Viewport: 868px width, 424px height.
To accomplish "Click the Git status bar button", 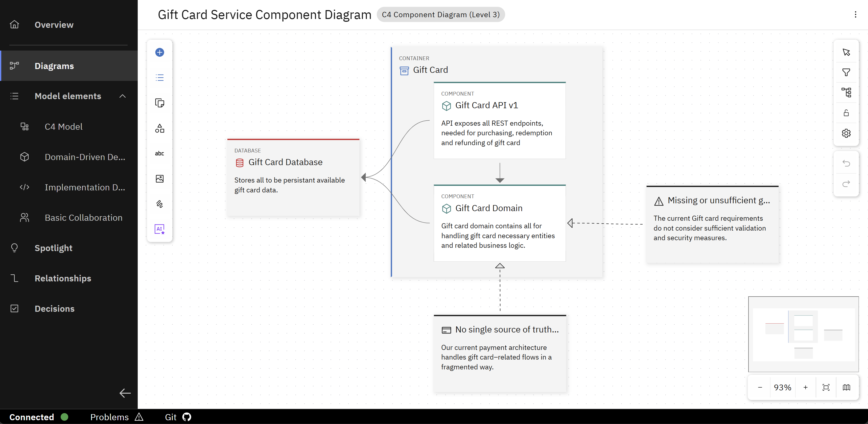I will [x=178, y=417].
